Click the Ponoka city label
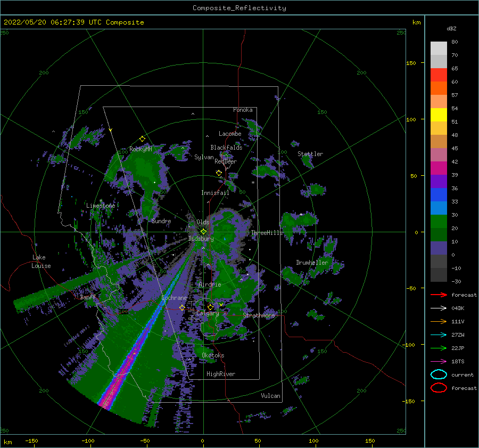The width and height of the screenshot is (479, 448). point(243,110)
